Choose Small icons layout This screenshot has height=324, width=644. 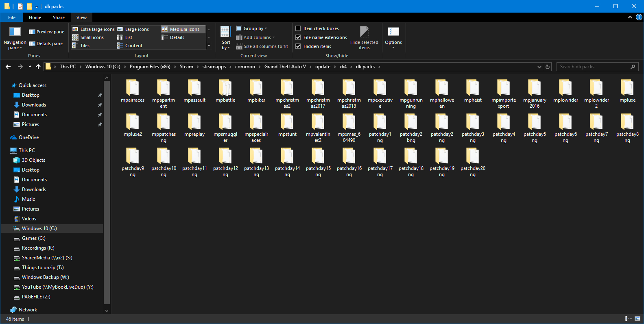[x=88, y=37]
